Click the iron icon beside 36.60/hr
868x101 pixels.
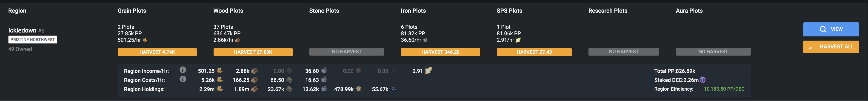point(425,40)
